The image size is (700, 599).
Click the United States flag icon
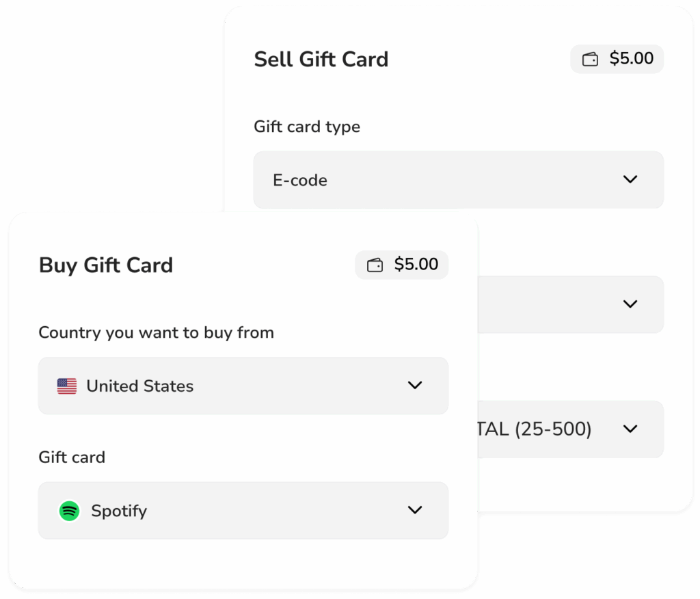(67, 386)
